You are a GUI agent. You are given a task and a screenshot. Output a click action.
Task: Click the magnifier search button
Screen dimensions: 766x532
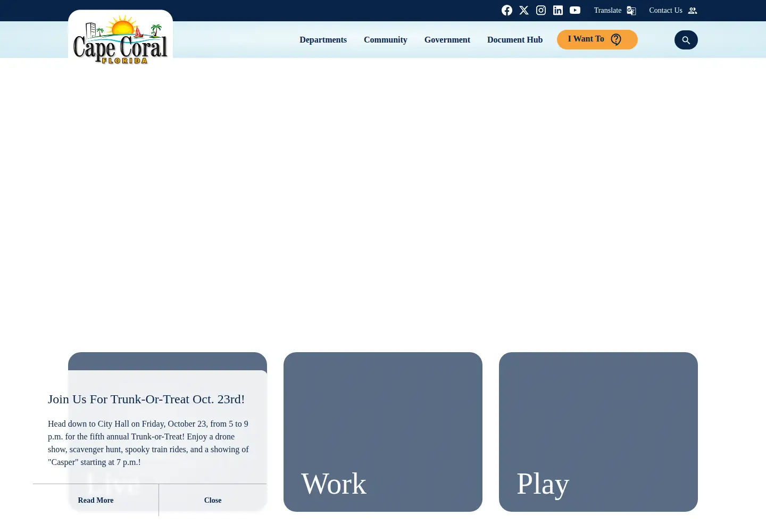[x=686, y=40]
